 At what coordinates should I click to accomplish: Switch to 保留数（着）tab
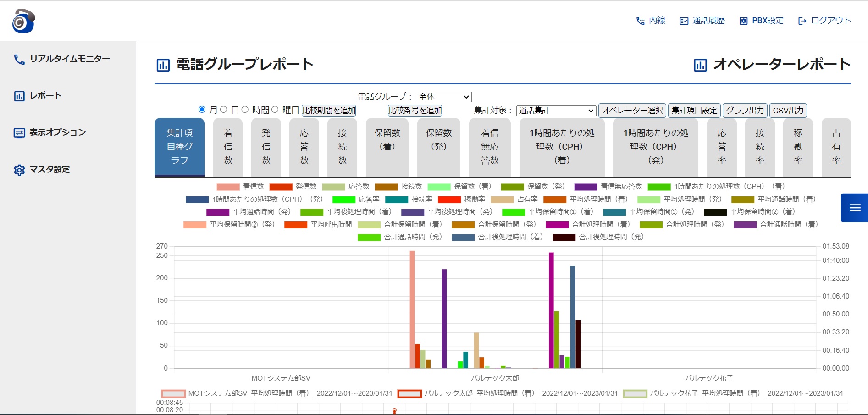(x=387, y=147)
